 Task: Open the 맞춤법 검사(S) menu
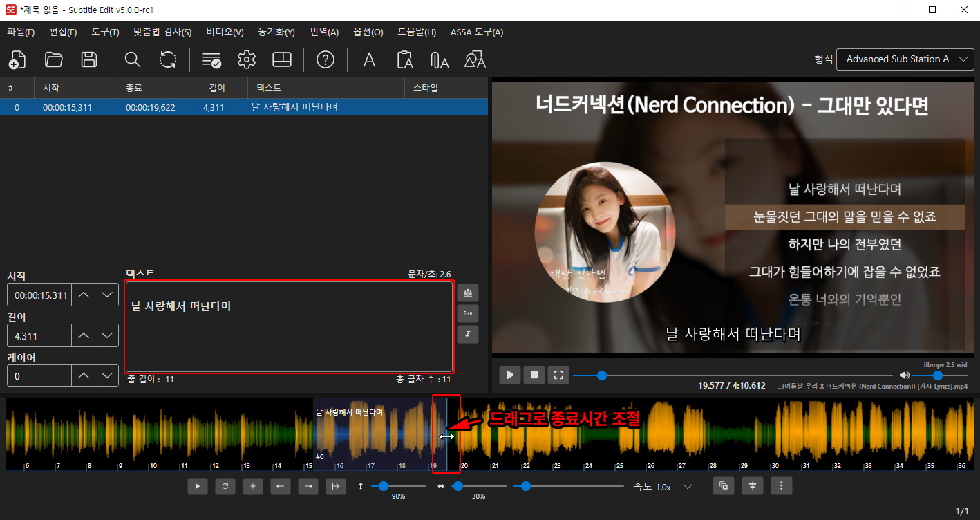click(162, 32)
